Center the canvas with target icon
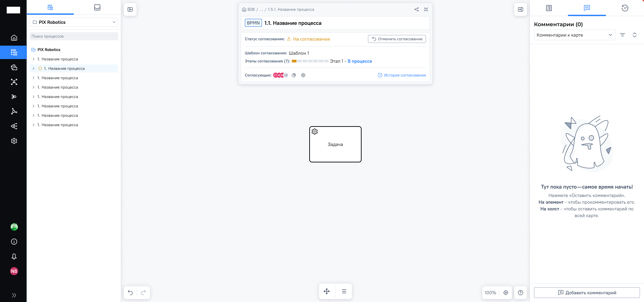Screen dimensions: 644x302 (506, 293)
